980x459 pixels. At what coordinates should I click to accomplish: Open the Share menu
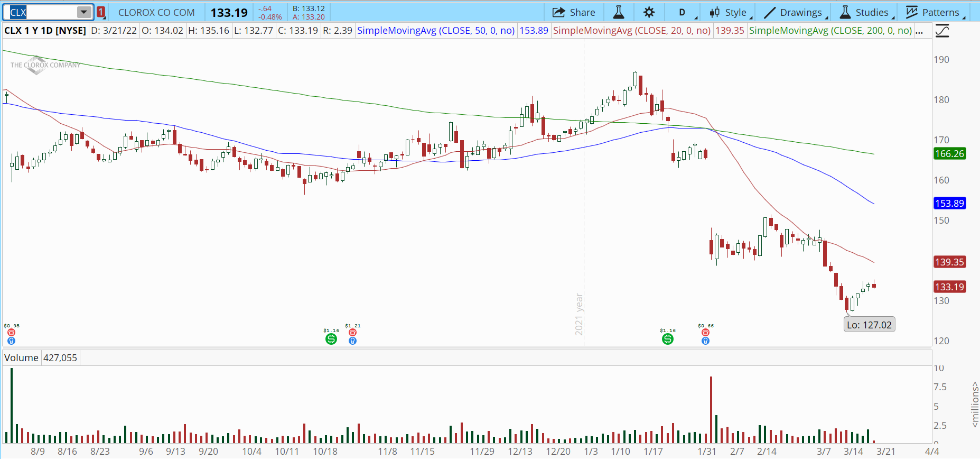click(x=574, y=12)
